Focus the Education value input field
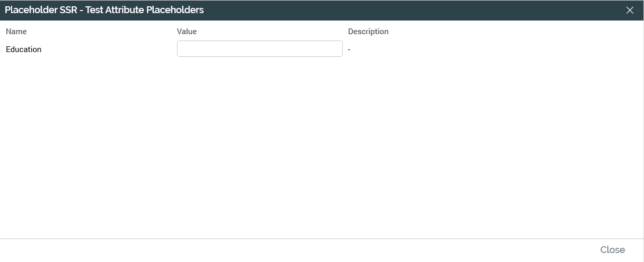The image size is (644, 262). click(260, 49)
